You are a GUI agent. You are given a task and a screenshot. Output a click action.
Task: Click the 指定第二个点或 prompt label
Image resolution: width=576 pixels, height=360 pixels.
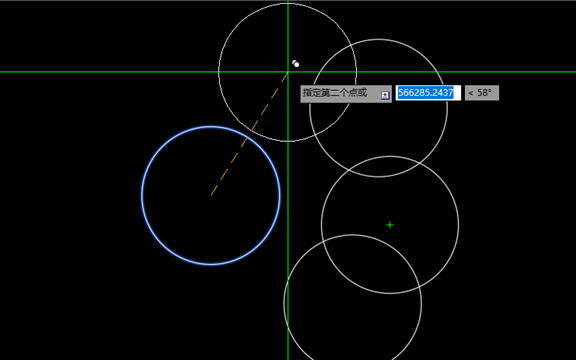click(x=335, y=93)
